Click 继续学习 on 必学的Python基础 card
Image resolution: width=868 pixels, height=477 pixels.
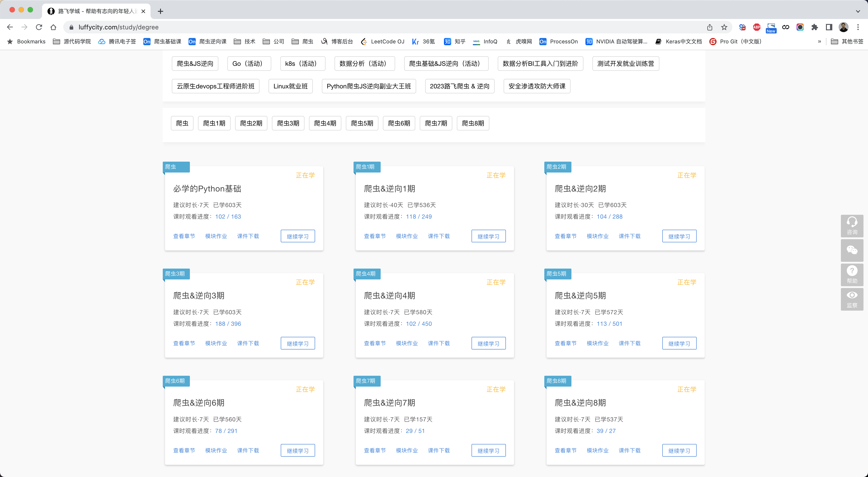pos(297,236)
